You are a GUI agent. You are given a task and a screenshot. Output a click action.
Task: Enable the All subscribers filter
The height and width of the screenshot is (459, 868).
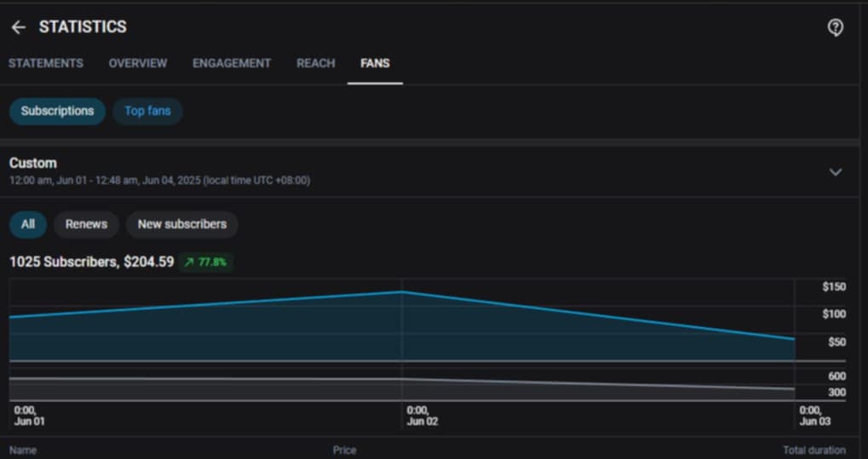[28, 224]
